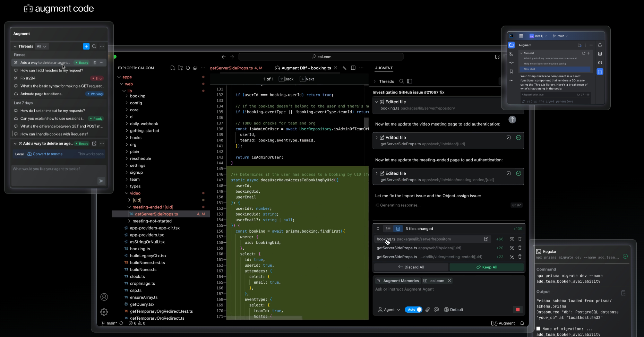644x337 pixels.
Task: Click the @ mention icon in chat input
Action: coord(436,310)
